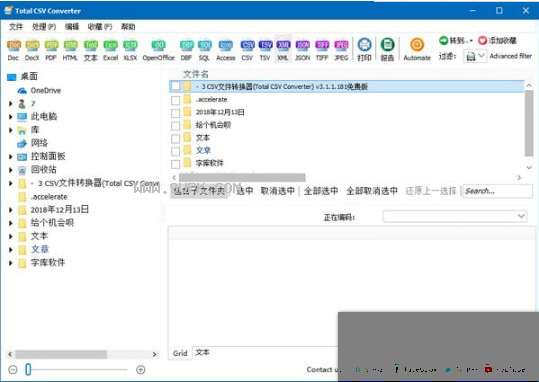Select the OpenOffice conversion icon
Screen dimensions: 539x382
(158, 50)
